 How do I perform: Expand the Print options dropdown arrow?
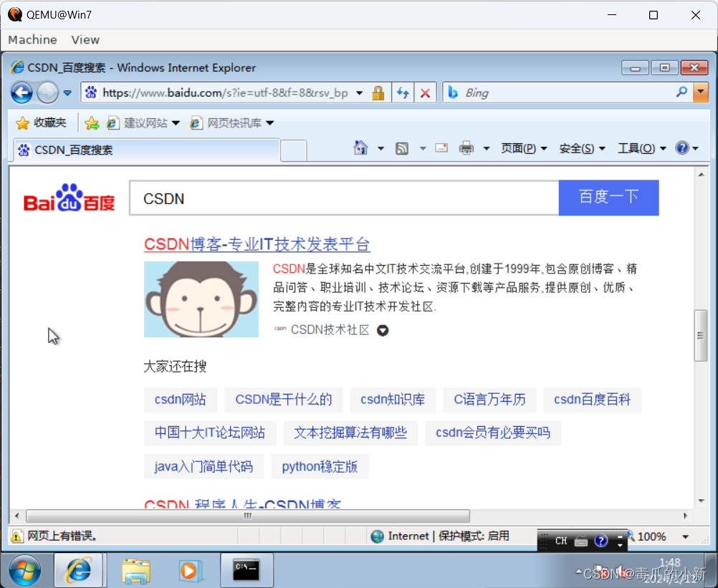click(487, 148)
